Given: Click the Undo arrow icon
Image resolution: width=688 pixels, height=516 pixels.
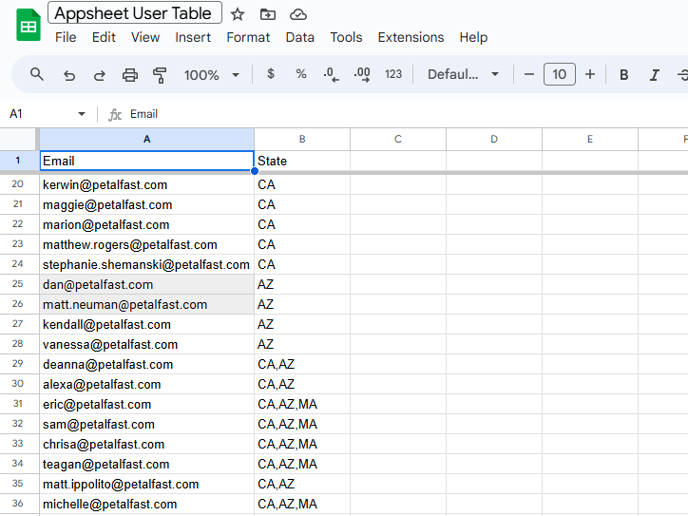Looking at the screenshot, I should [69, 75].
